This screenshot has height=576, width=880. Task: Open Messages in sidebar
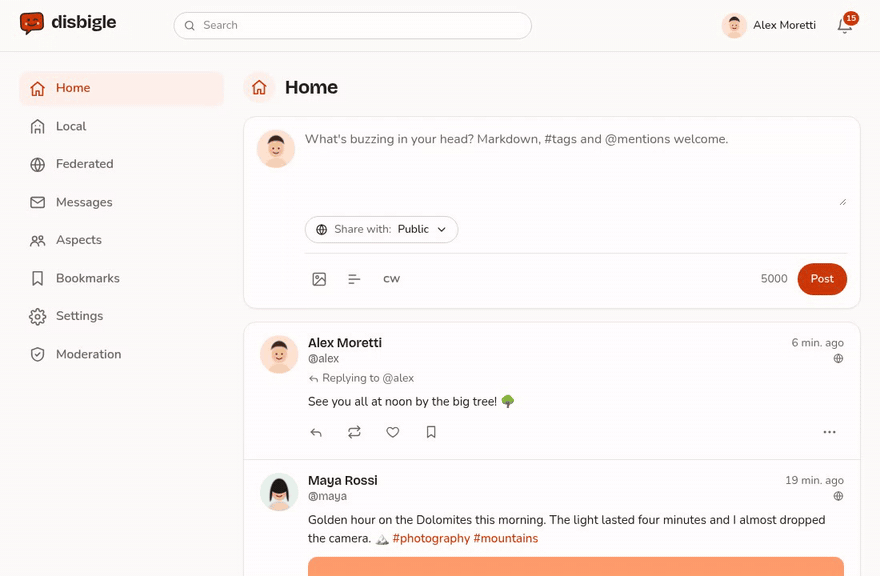pos(121,202)
